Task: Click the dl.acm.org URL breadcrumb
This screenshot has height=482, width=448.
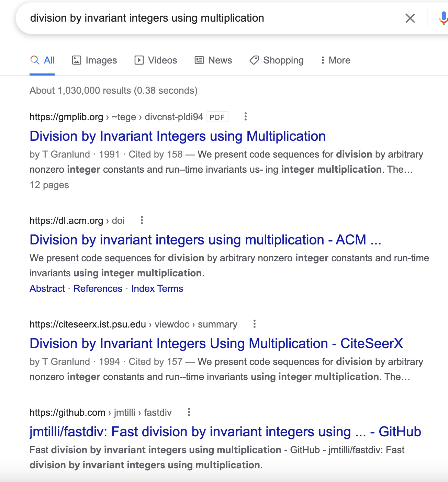Action: (x=77, y=221)
